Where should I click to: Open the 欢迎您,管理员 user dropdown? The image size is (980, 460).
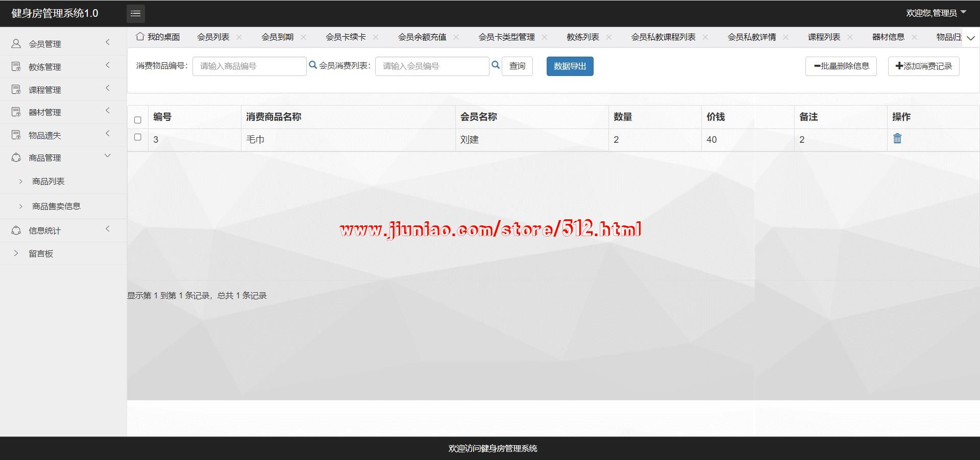(x=936, y=13)
